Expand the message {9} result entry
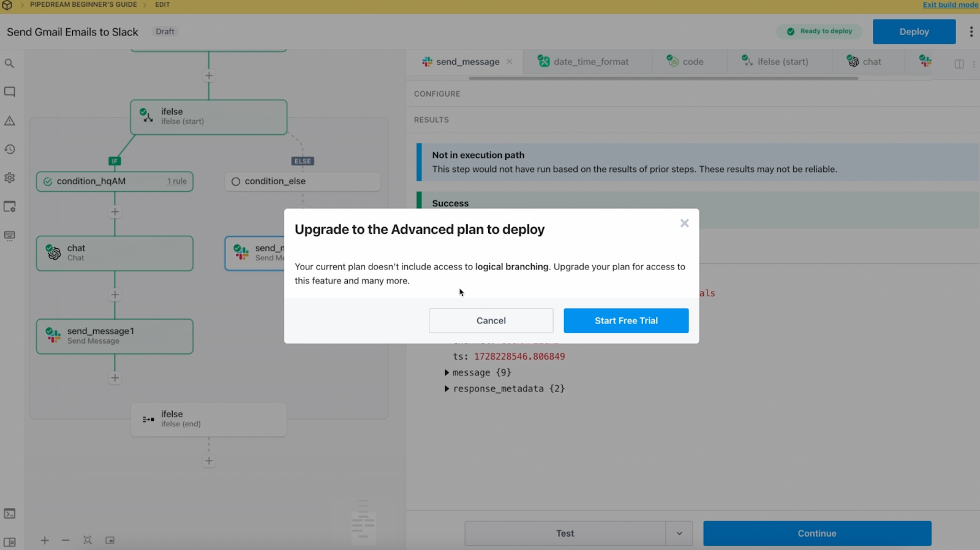Image resolution: width=980 pixels, height=550 pixels. click(x=447, y=372)
